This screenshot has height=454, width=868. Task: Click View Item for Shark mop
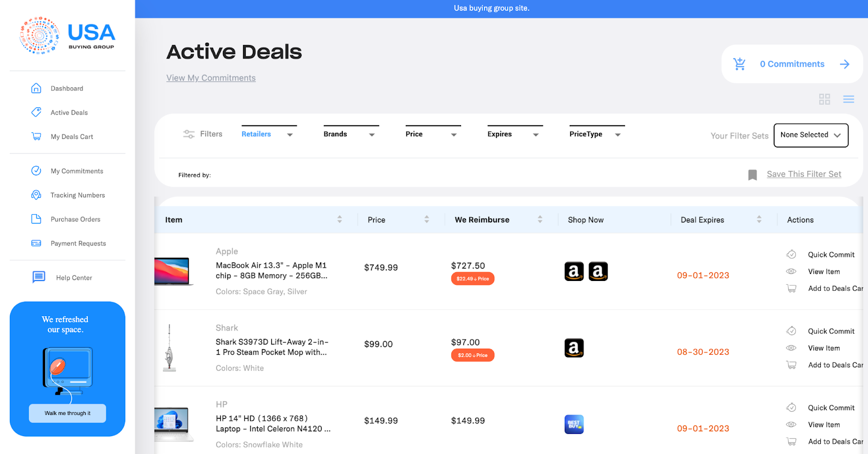point(824,348)
